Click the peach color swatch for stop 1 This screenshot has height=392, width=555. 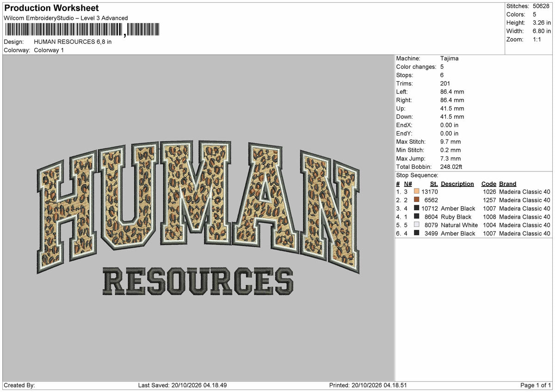[417, 192]
